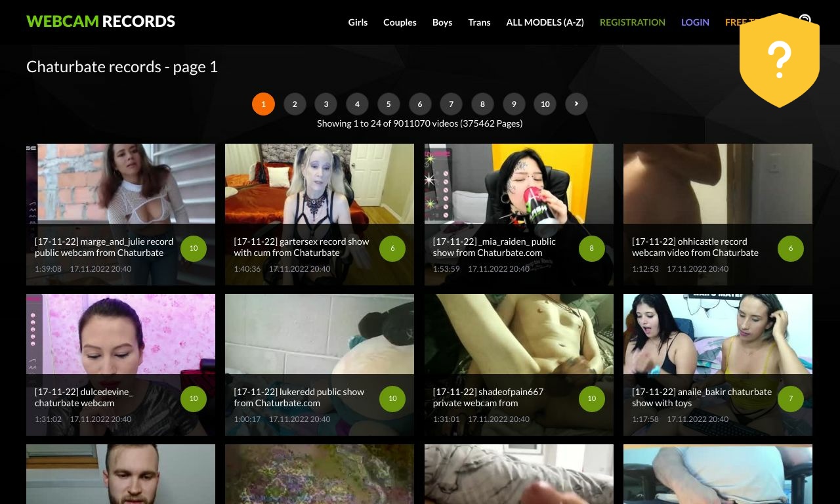This screenshot has height=504, width=840.
Task: Click the dulcedevine_ video thumbnail
Action: (x=121, y=335)
